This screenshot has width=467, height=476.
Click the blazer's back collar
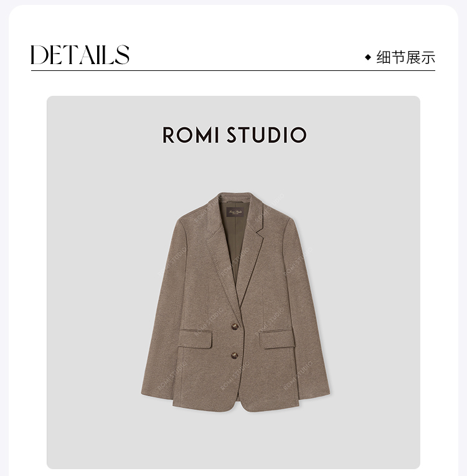(235, 197)
